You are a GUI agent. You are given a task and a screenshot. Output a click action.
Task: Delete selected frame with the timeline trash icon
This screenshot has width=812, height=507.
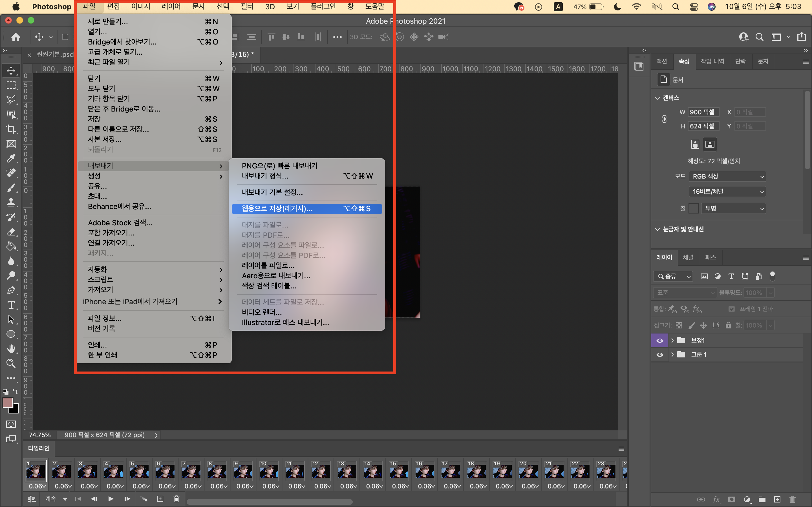[x=176, y=499]
